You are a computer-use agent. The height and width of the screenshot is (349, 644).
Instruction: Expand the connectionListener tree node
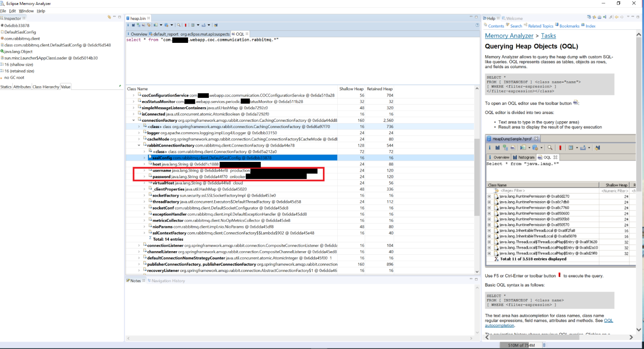[138, 245]
